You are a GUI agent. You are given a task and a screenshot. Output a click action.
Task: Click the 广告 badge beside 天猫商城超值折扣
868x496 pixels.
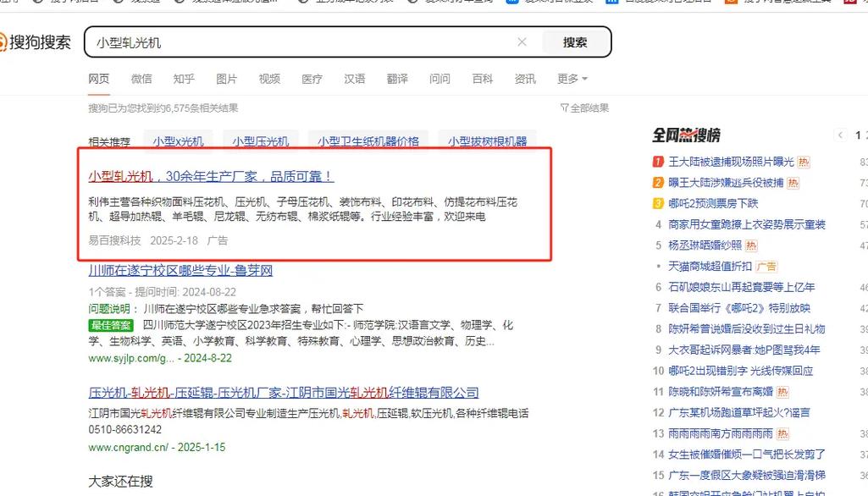766,266
